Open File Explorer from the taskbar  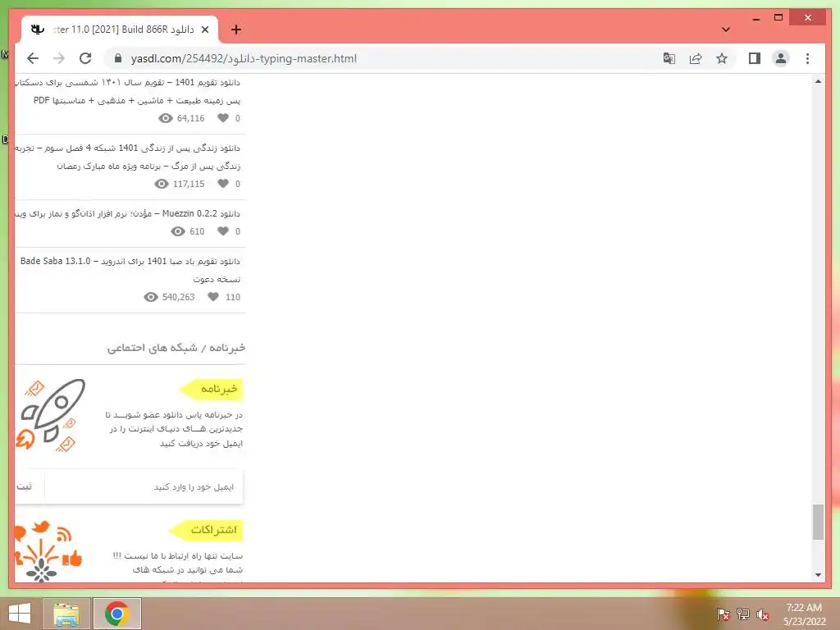(x=66, y=614)
